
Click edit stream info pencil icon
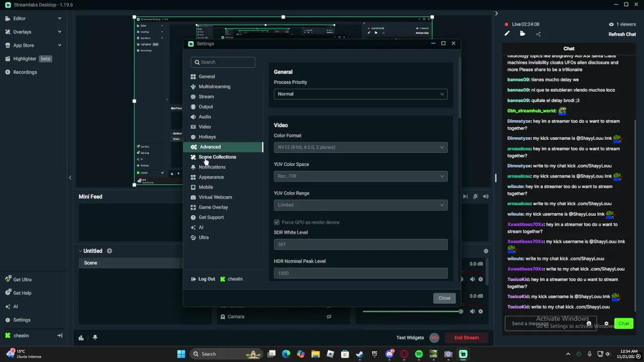[507, 34]
